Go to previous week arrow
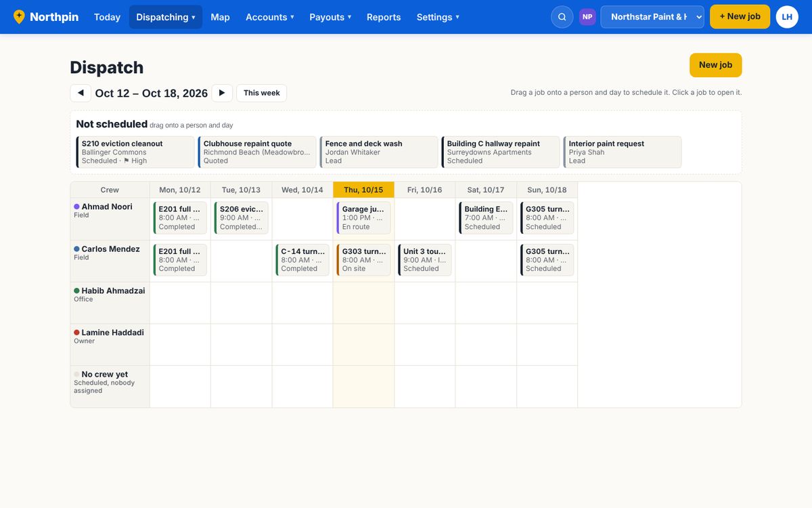The width and height of the screenshot is (812, 508). click(81, 93)
